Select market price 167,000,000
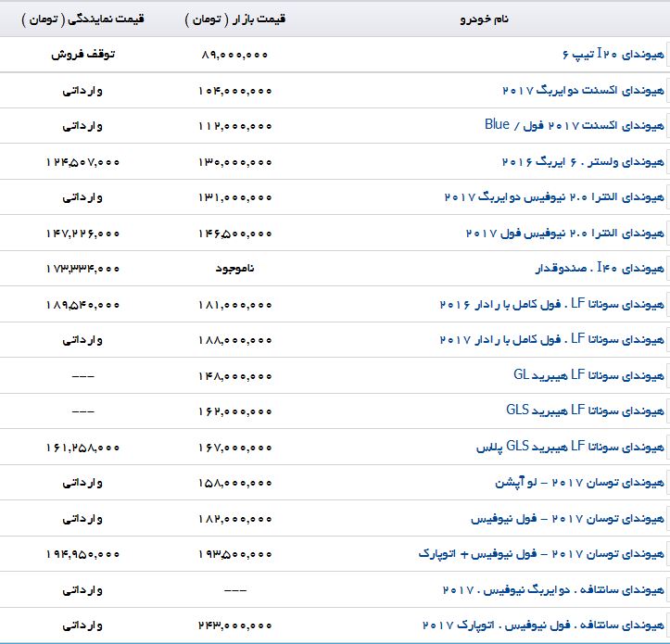The width and height of the screenshot is (670, 644). 235,448
